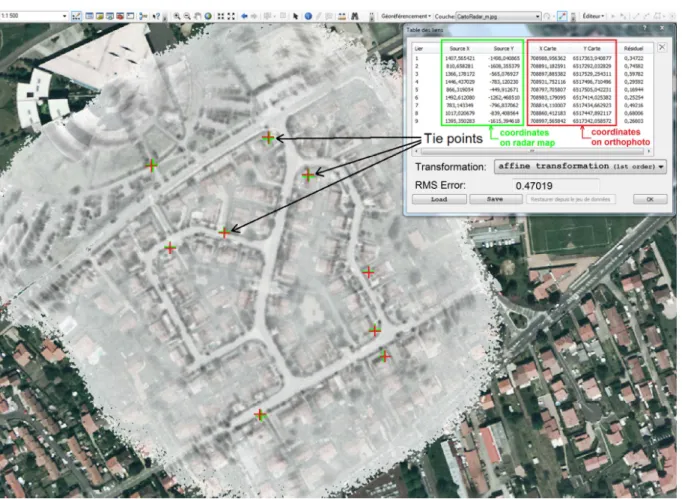Click the Source X column header
The width and height of the screenshot is (682, 499).
(459, 48)
